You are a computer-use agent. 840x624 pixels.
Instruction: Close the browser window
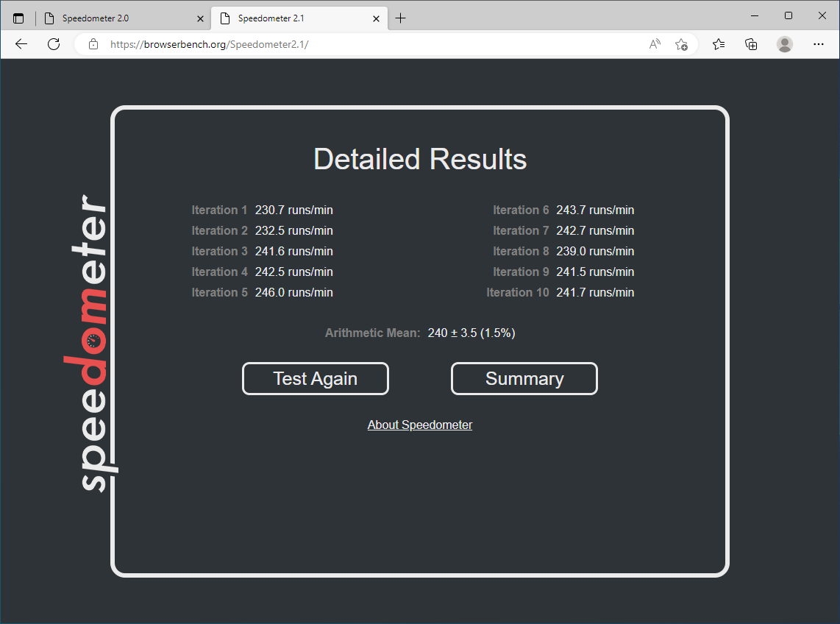822,15
